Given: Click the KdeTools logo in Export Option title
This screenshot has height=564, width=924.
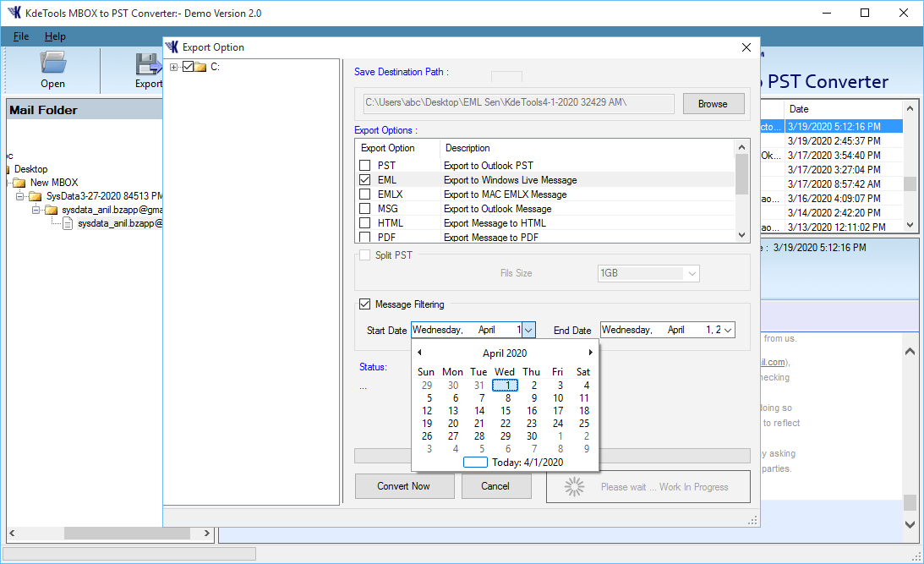Looking at the screenshot, I should [x=172, y=47].
